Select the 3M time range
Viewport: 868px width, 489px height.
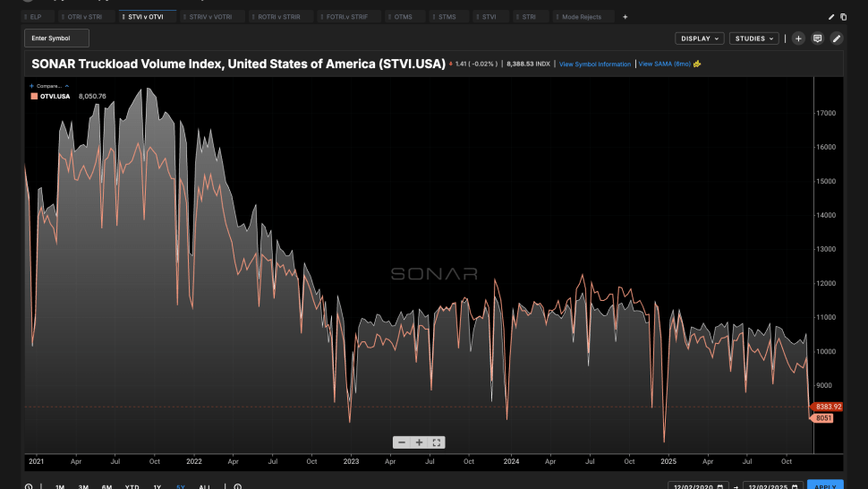(83, 487)
